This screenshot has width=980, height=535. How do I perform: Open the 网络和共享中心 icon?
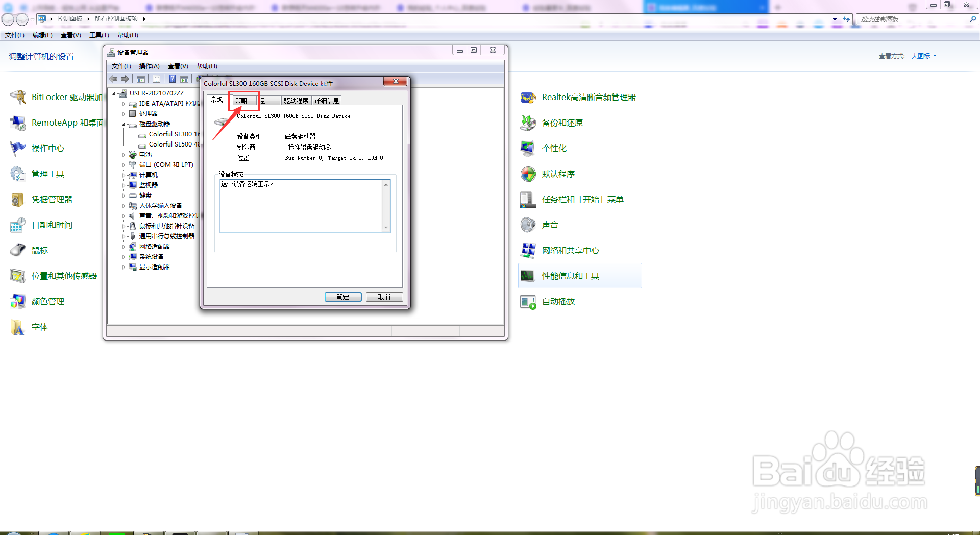point(528,250)
